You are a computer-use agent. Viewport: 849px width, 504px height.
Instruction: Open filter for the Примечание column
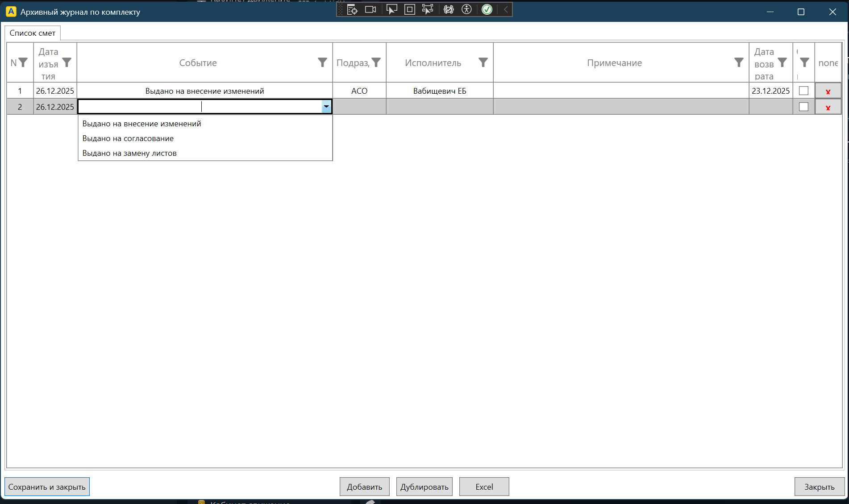point(739,62)
